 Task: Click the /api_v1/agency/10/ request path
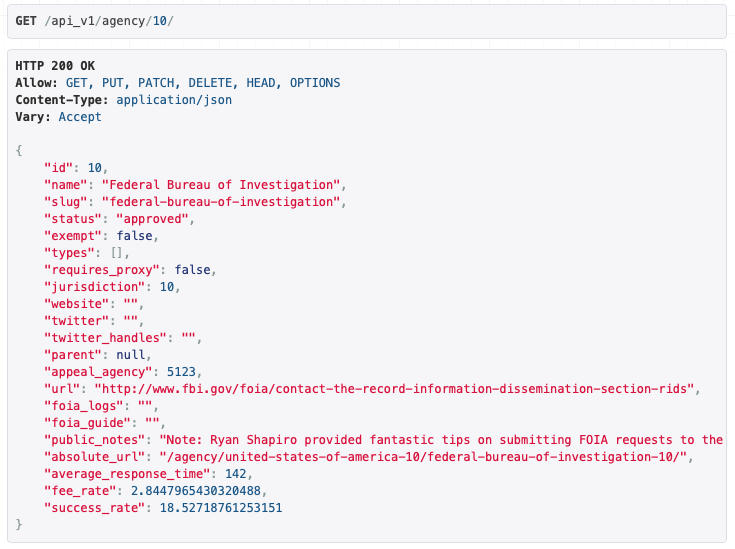109,22
